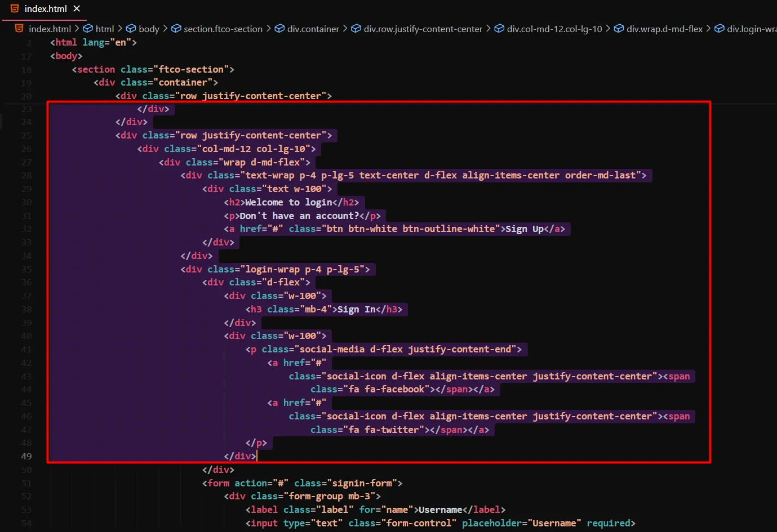Image resolution: width=777 pixels, height=532 pixels.
Task: Select the index.html editor tab label
Action: [x=46, y=8]
